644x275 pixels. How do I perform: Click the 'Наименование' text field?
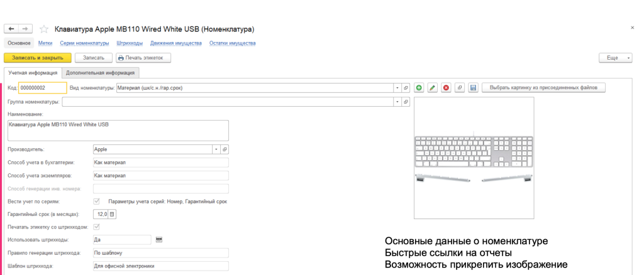point(118,130)
